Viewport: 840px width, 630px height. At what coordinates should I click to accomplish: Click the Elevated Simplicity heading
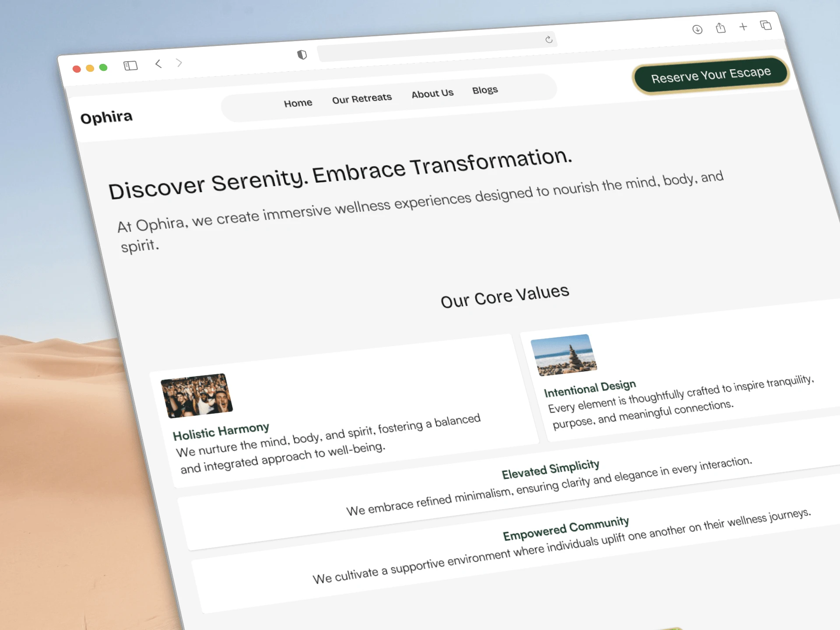pyautogui.click(x=550, y=469)
